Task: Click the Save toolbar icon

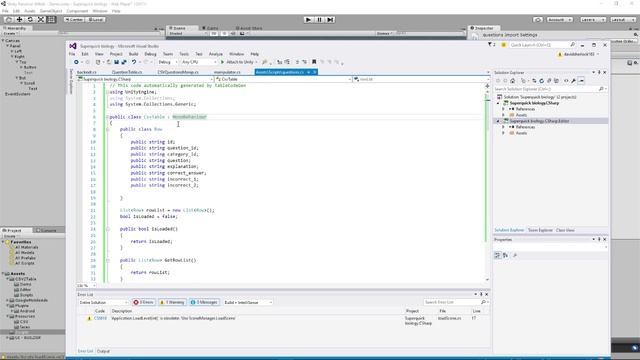Action: point(116,62)
